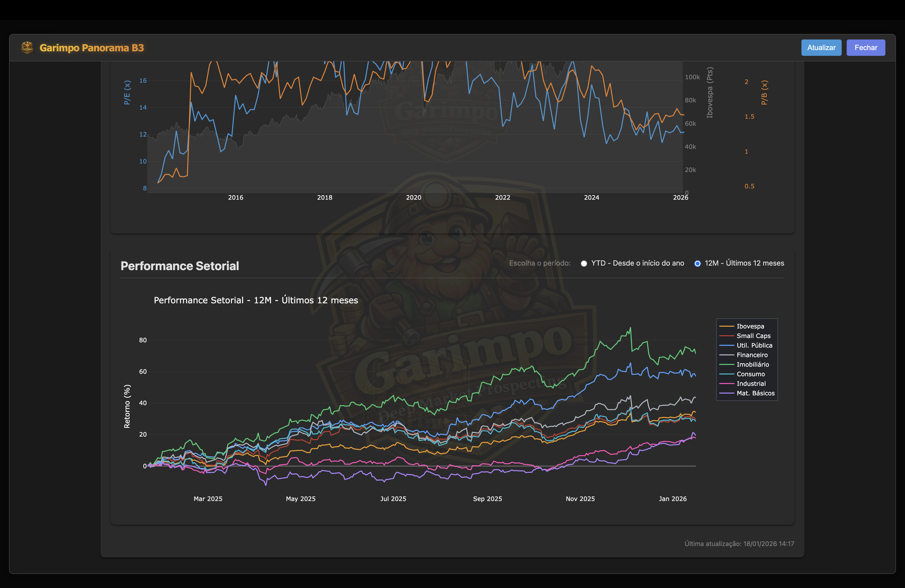905x588 pixels.
Task: Hide Util. Pública line via legend
Action: pyautogui.click(x=754, y=345)
